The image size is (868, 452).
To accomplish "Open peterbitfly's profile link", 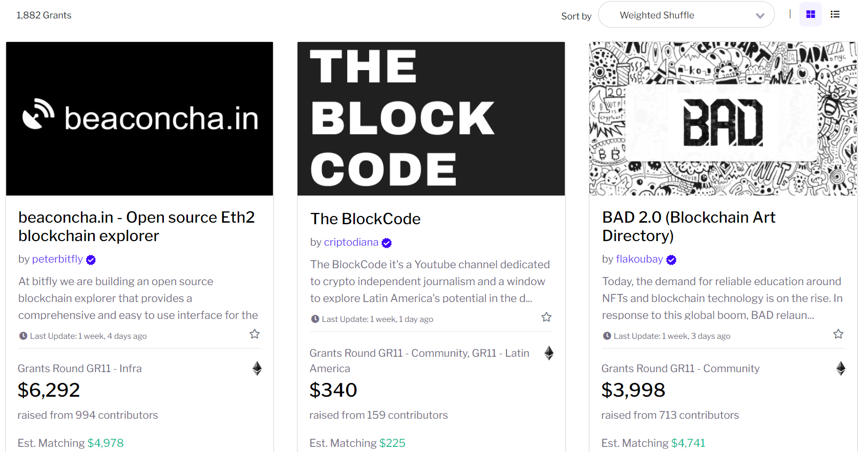I will [57, 259].
